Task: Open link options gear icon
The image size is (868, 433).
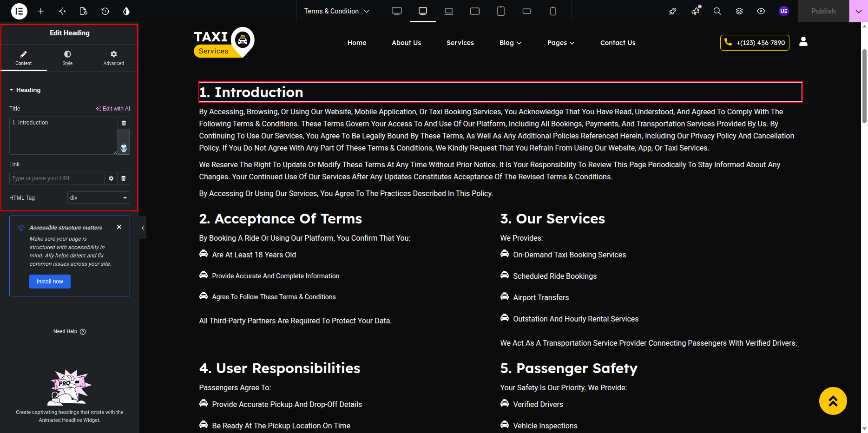Action: coord(111,178)
